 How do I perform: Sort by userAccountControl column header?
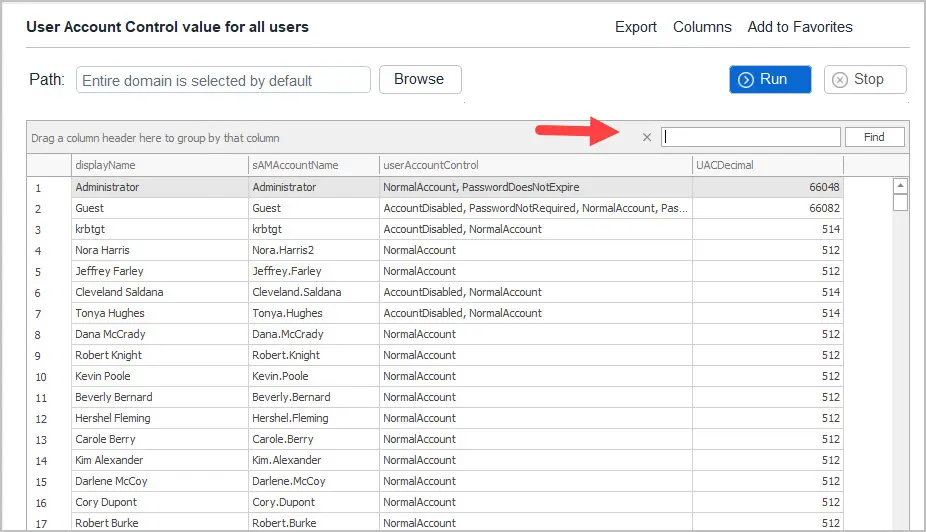click(x=536, y=165)
